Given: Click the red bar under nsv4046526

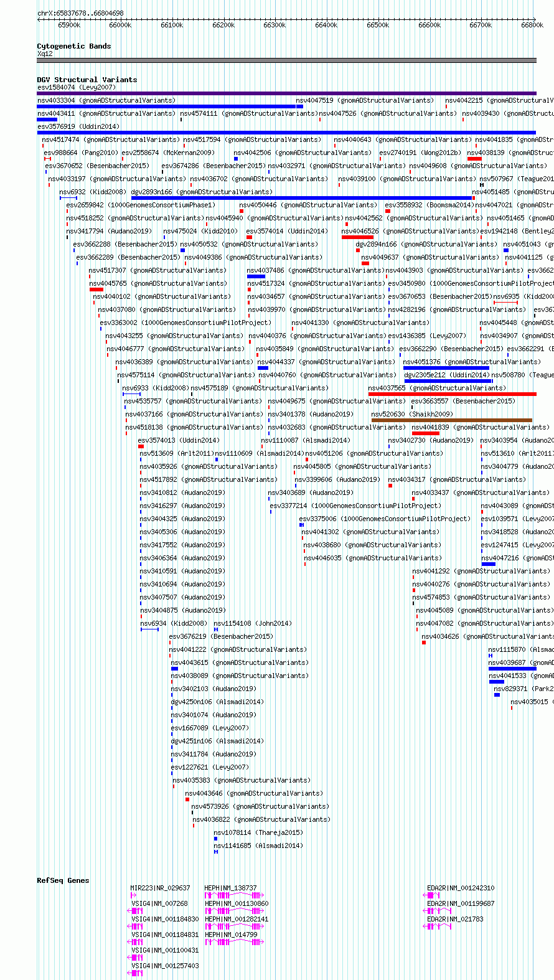Looking at the screenshot, I should 357,237.
